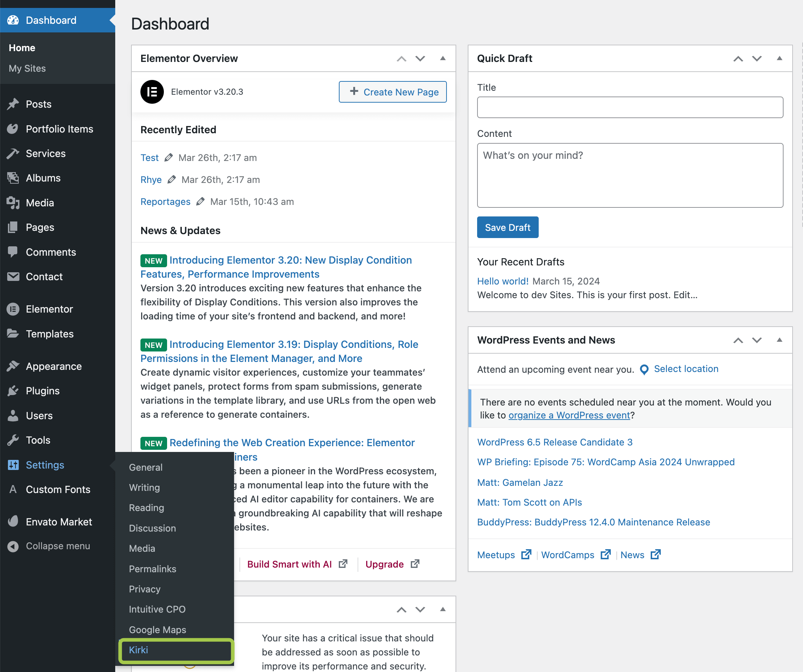Click the location pin icon near Select location

point(644,369)
